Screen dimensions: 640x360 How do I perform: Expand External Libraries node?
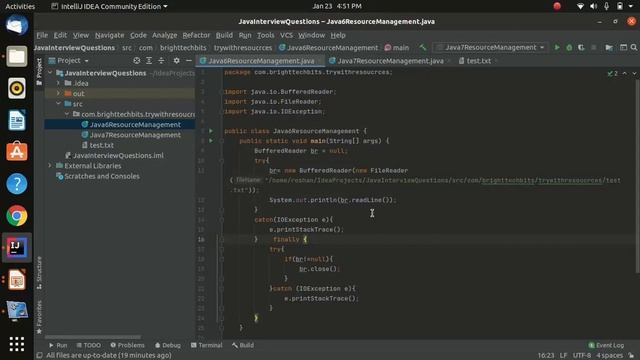pos(50,166)
